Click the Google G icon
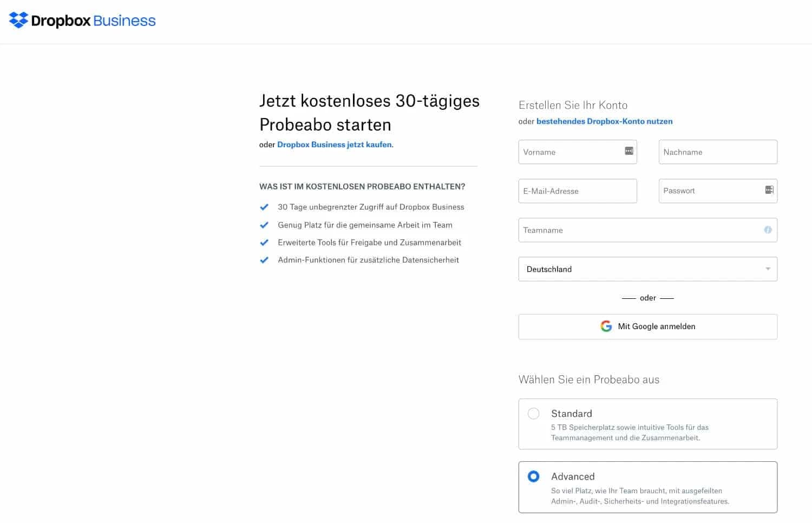Screen dimensions: 812x523 click(x=606, y=326)
